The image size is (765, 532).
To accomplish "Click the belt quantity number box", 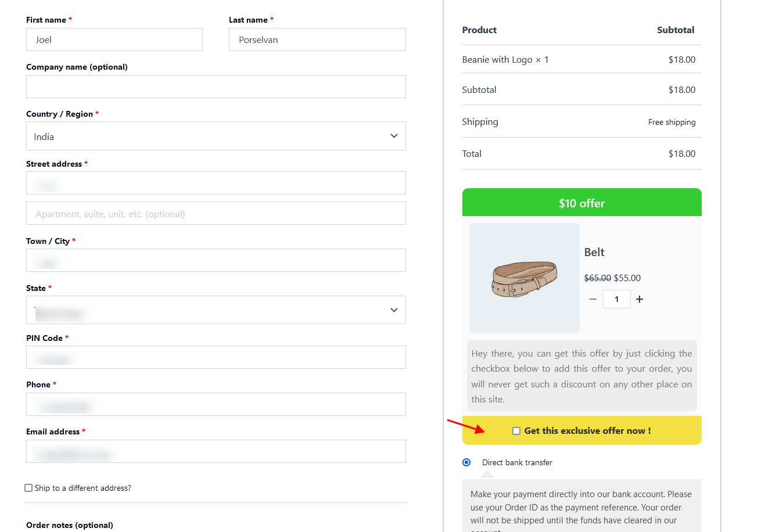I will (616, 299).
